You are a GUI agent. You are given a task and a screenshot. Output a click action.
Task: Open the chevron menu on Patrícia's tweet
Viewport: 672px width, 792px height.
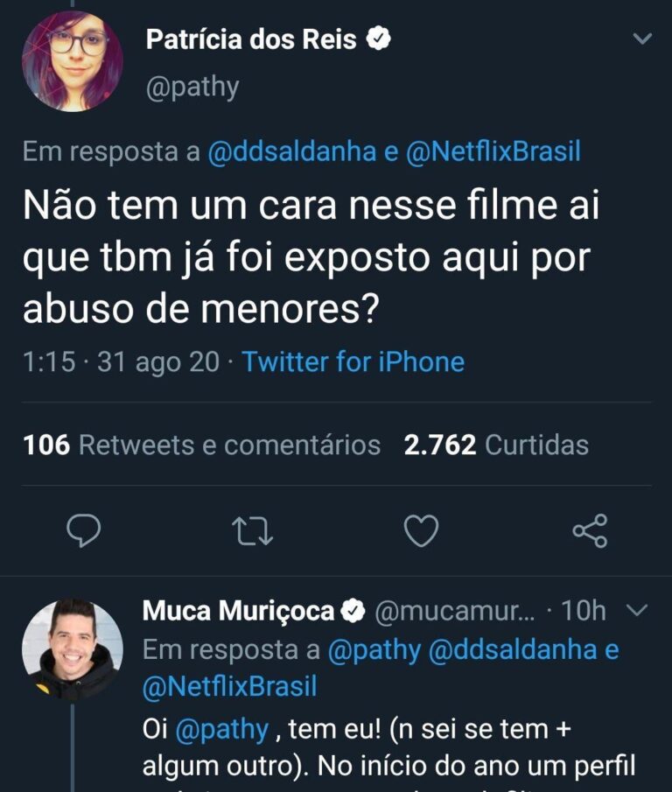[642, 39]
